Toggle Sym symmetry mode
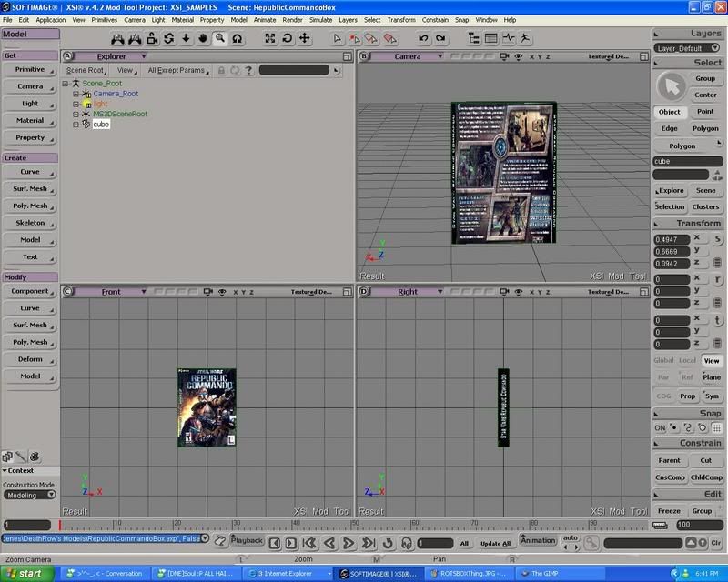Image resolution: width=728 pixels, height=582 pixels. 712,396
